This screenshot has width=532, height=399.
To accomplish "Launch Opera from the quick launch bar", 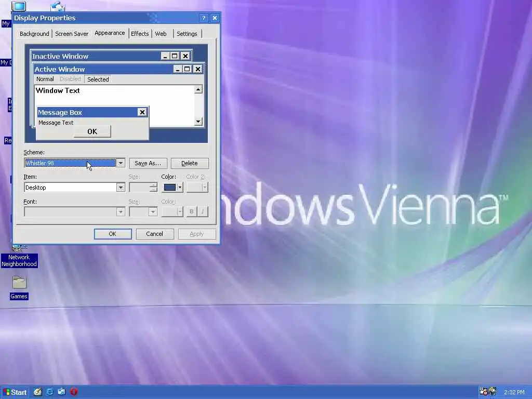I will [x=74, y=392].
